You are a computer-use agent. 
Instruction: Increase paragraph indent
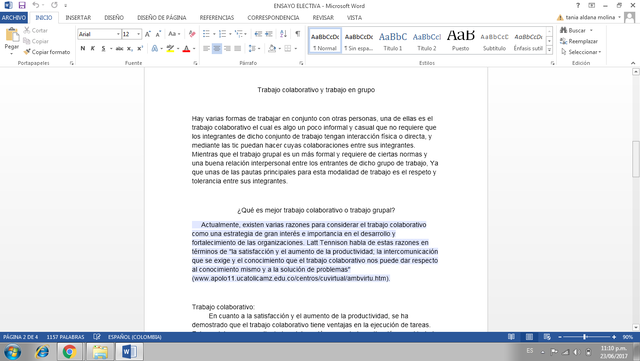click(269, 34)
